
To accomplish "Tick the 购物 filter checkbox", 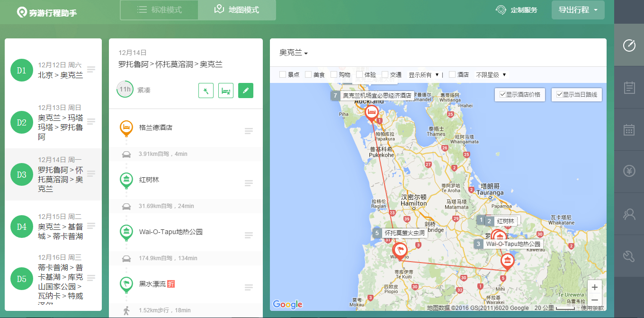I will click(x=334, y=74).
